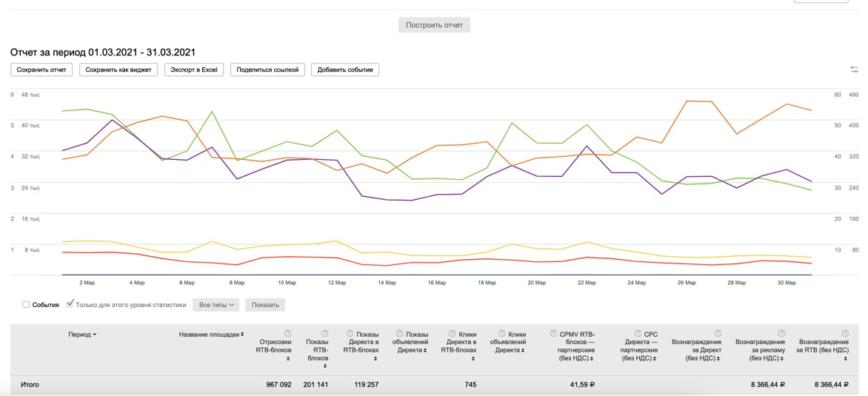Viewport: 868px width, 396px height.
Task: Open help icon for CPC Директа
Action: coord(638,334)
